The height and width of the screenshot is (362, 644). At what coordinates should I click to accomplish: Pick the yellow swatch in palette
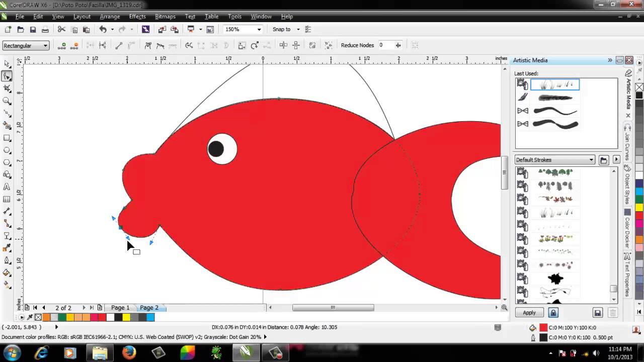click(x=639, y=208)
